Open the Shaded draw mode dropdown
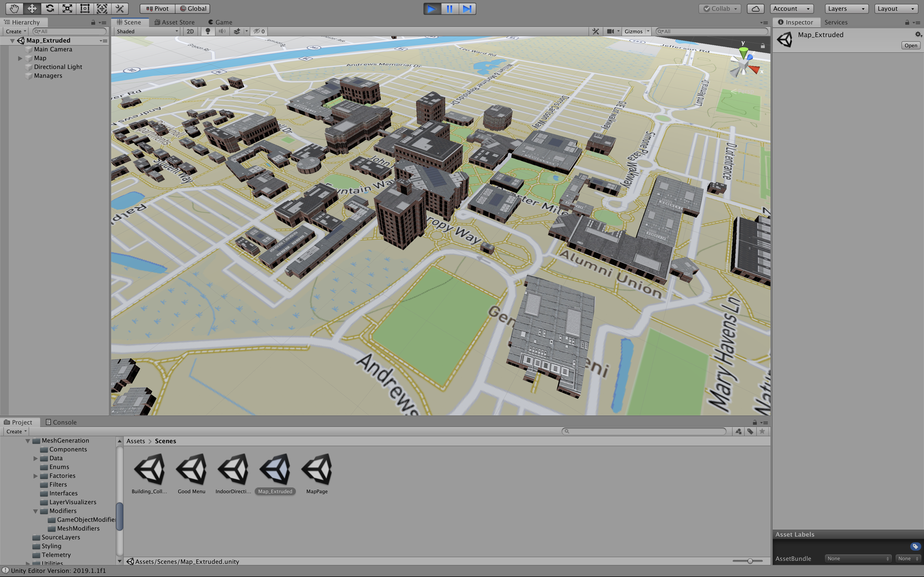 tap(147, 31)
